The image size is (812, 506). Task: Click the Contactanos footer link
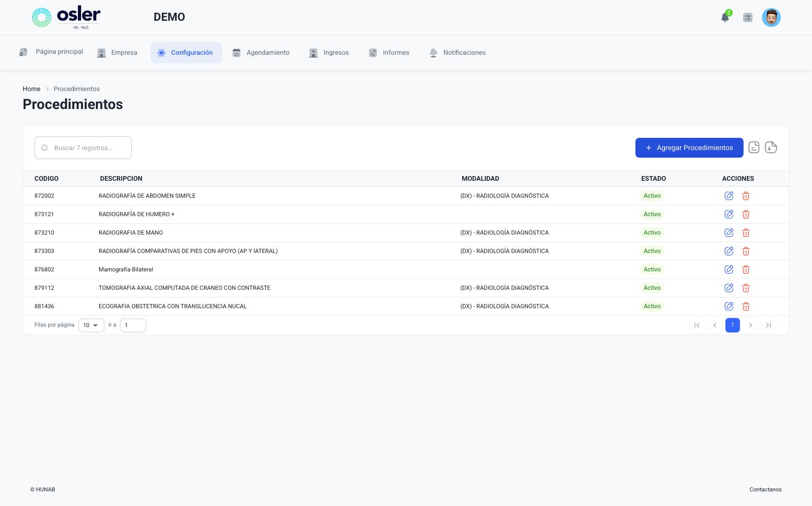765,489
